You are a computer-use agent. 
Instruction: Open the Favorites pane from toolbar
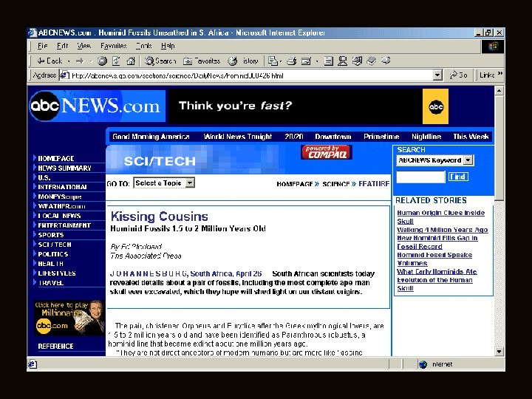coord(202,61)
